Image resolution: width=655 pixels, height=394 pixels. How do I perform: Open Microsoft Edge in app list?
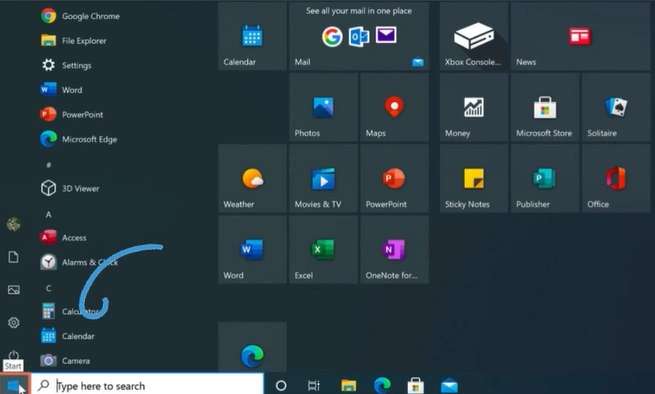(x=79, y=139)
